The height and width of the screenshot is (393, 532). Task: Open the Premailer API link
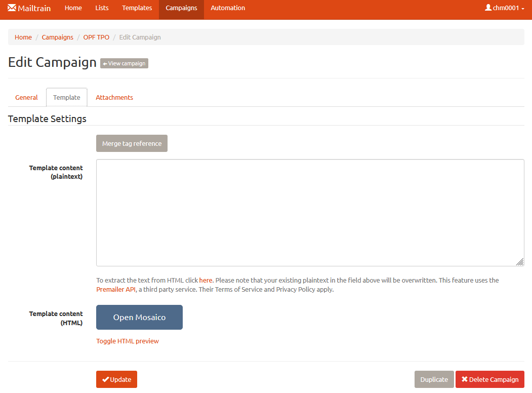(116, 290)
